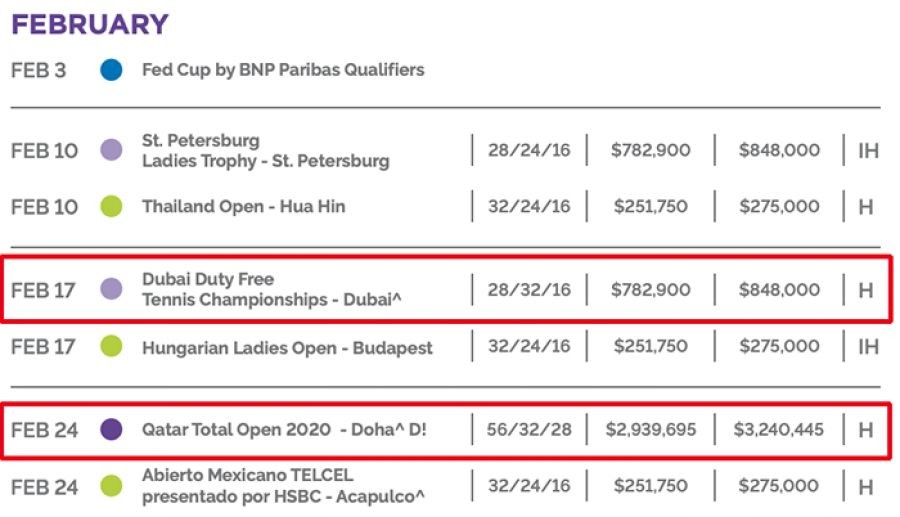Click the green dot for Hungarian Ladies Open
Viewport: 900px width, 517px height.
(x=111, y=347)
